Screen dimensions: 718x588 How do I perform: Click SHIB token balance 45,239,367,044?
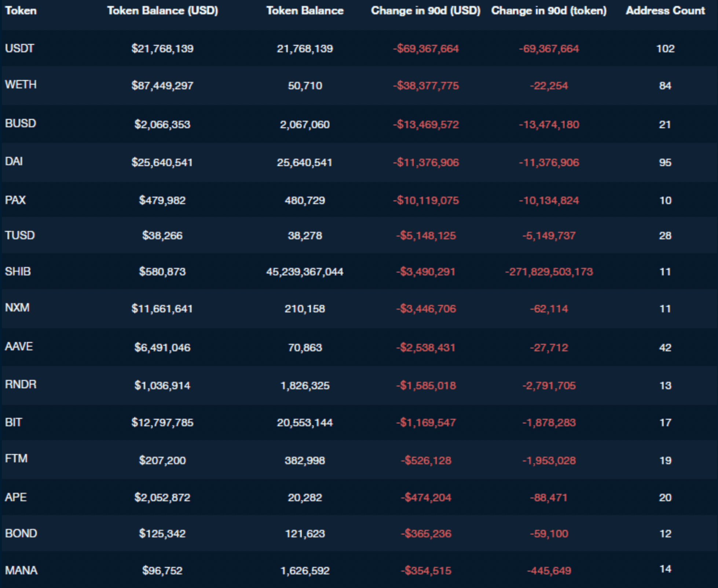click(x=305, y=272)
